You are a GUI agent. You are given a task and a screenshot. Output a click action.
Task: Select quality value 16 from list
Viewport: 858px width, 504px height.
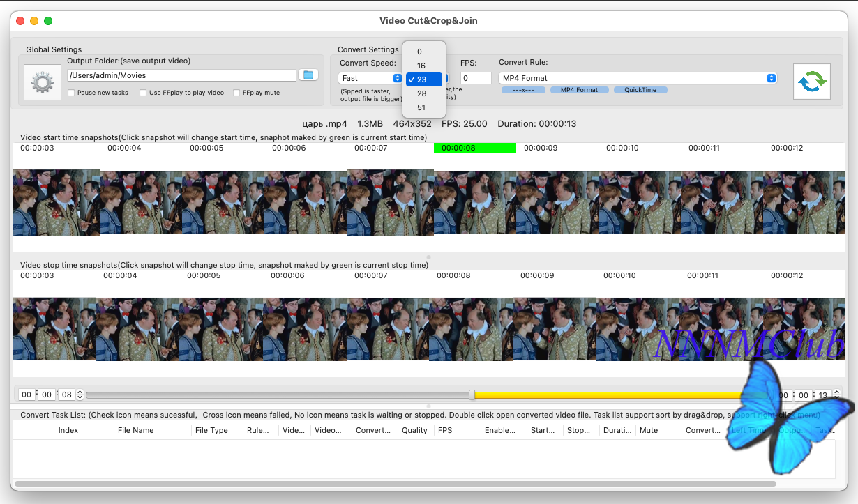coord(421,66)
